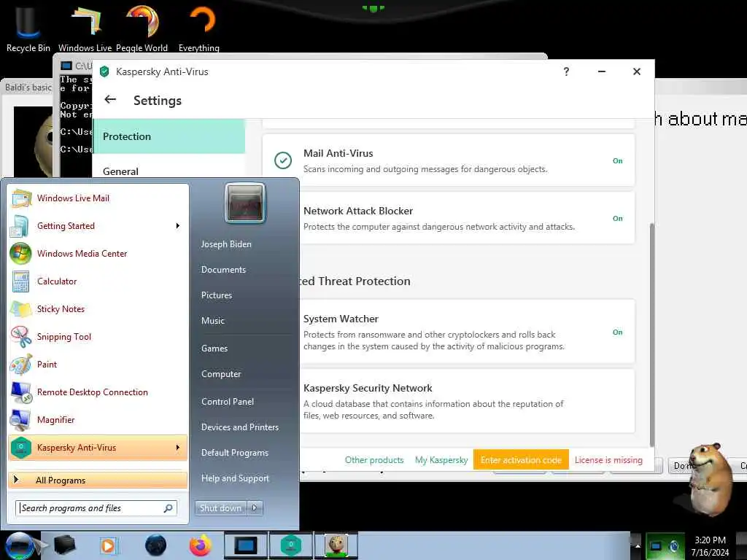The width and height of the screenshot is (747, 560).
Task: Open the Everything desktop shortcut
Action: tap(199, 28)
